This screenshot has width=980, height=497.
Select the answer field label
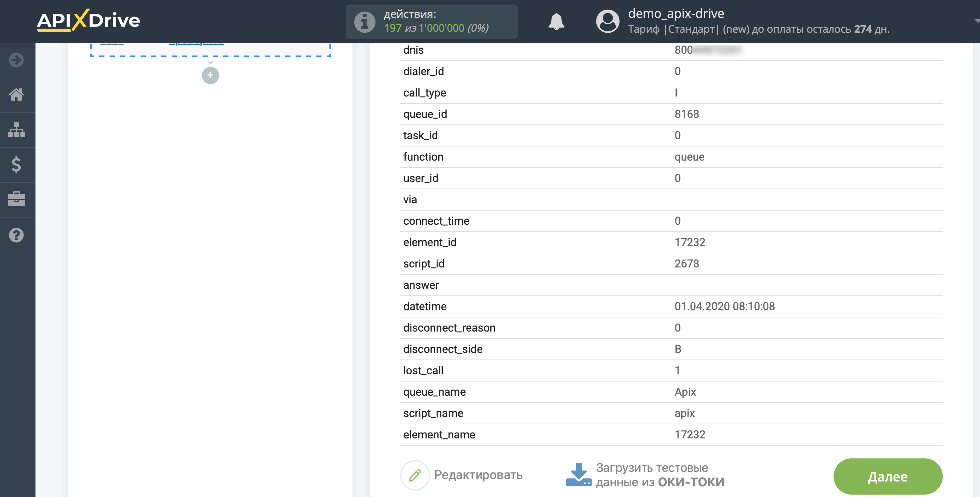point(421,285)
